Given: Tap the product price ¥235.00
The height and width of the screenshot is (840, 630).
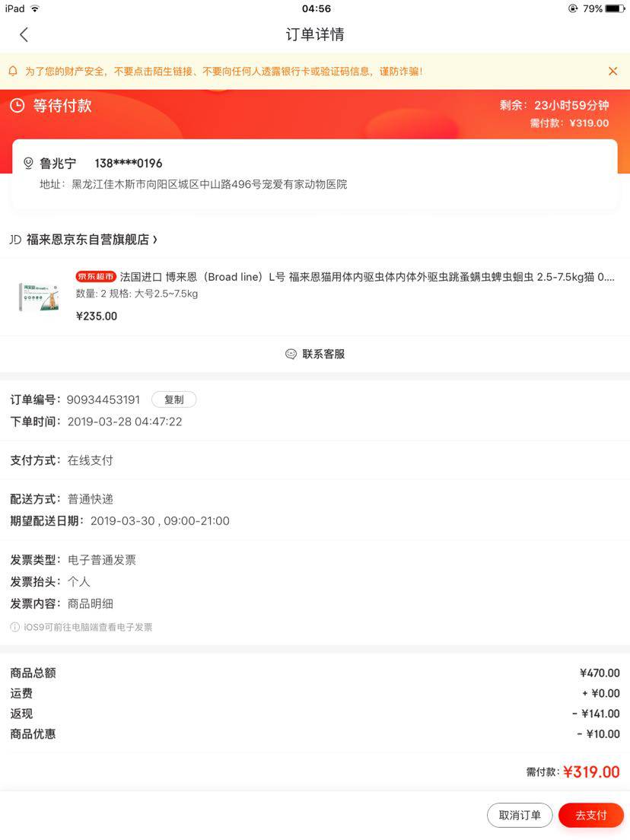Looking at the screenshot, I should (97, 316).
